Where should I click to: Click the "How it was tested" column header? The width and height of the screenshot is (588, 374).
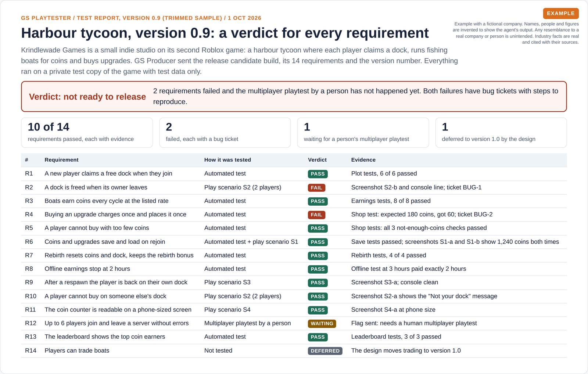[x=227, y=160]
